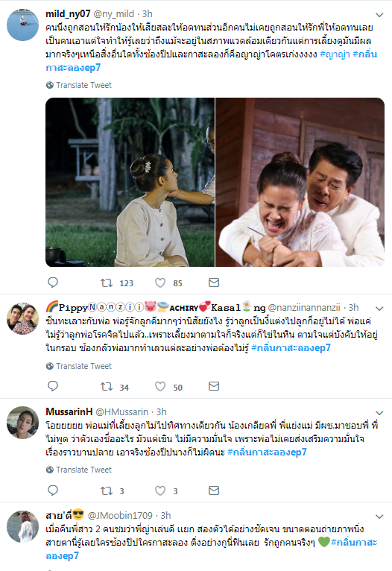
Task: Reply to the mild_ny07 tweet
Action: pos(53,283)
